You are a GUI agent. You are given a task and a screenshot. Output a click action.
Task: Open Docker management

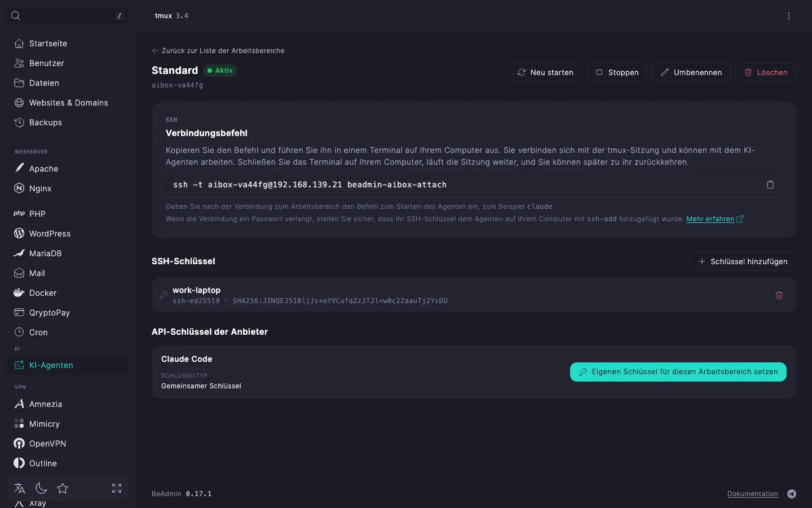coord(68,293)
